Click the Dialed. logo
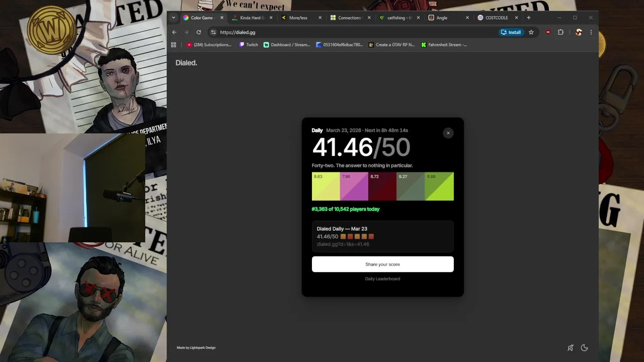The width and height of the screenshot is (644, 362). (186, 63)
